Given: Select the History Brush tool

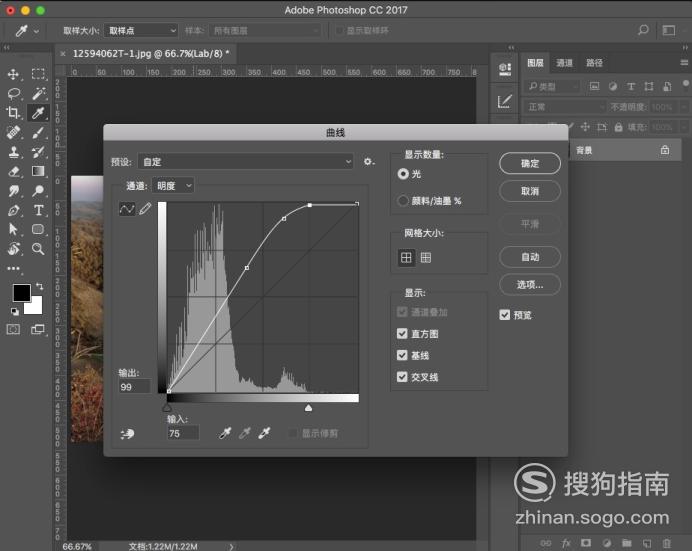Looking at the screenshot, I should click(38, 152).
